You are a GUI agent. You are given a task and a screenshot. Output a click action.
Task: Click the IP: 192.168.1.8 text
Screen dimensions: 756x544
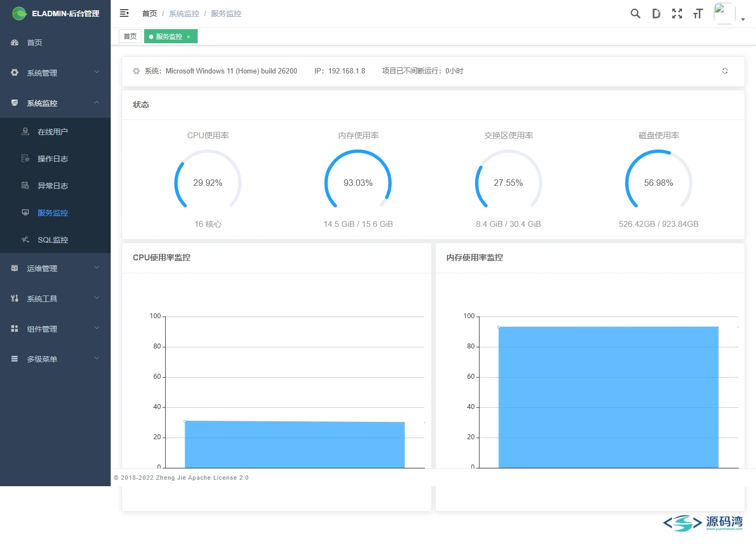340,71
